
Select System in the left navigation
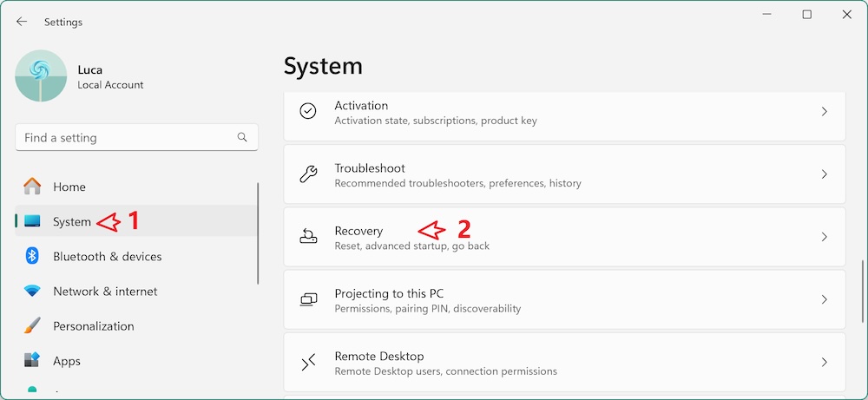click(71, 222)
